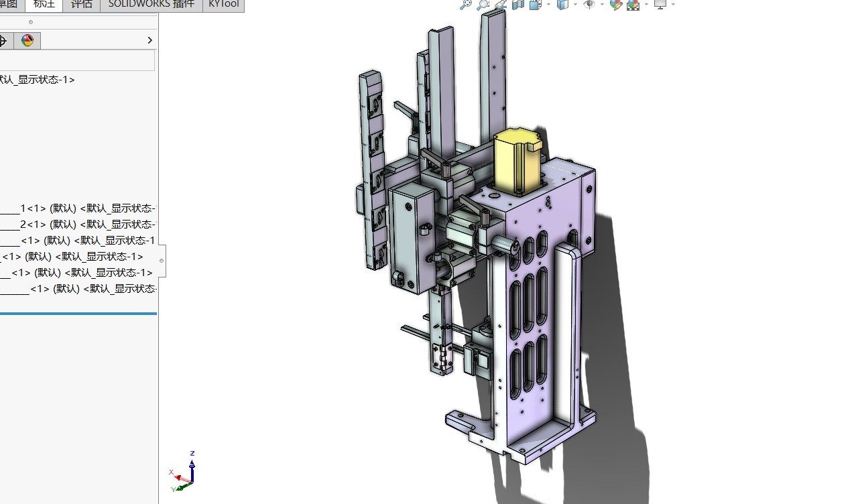Select the Zoom to Area tool
This screenshot has height=504, width=860.
coord(483,5)
